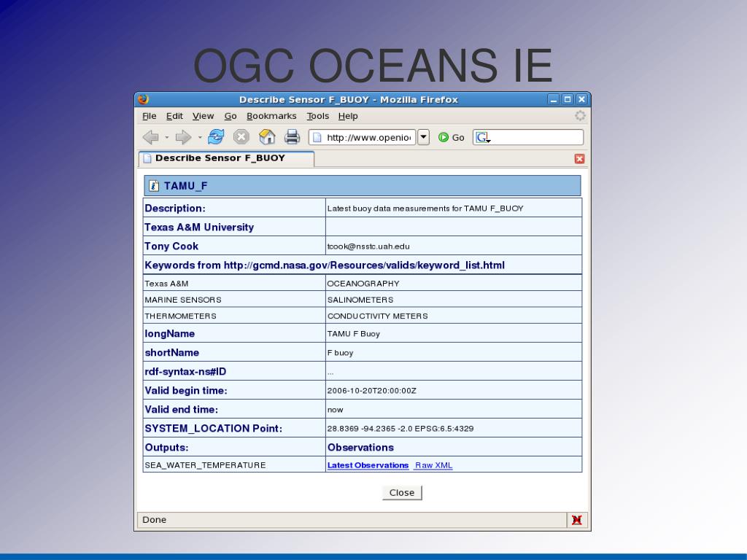747x560 pixels.
Task: Reload the page with refresh icon
Action: (216, 136)
